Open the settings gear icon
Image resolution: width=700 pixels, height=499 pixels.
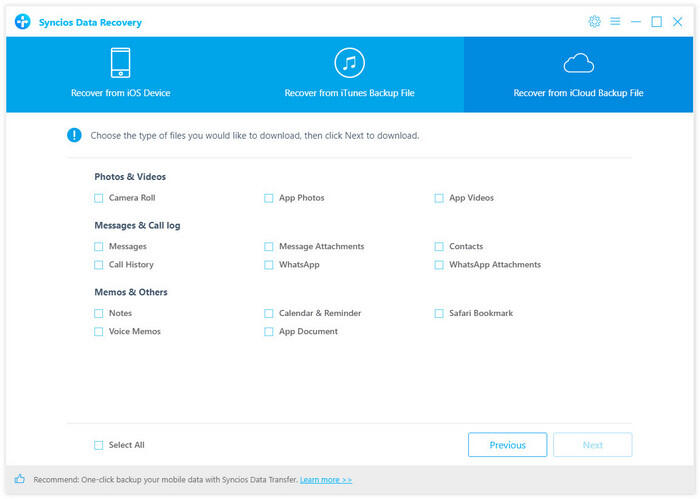[x=595, y=21]
